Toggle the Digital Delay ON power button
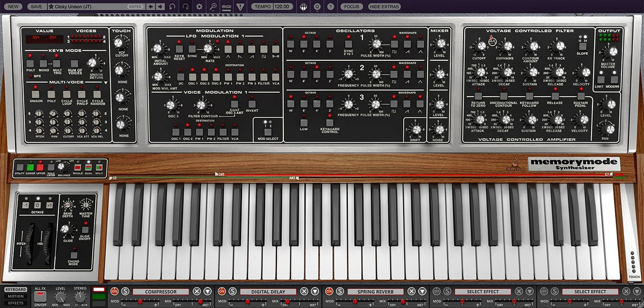Image resolution: width=644 pixels, height=308 pixels. pyautogui.click(x=222, y=291)
